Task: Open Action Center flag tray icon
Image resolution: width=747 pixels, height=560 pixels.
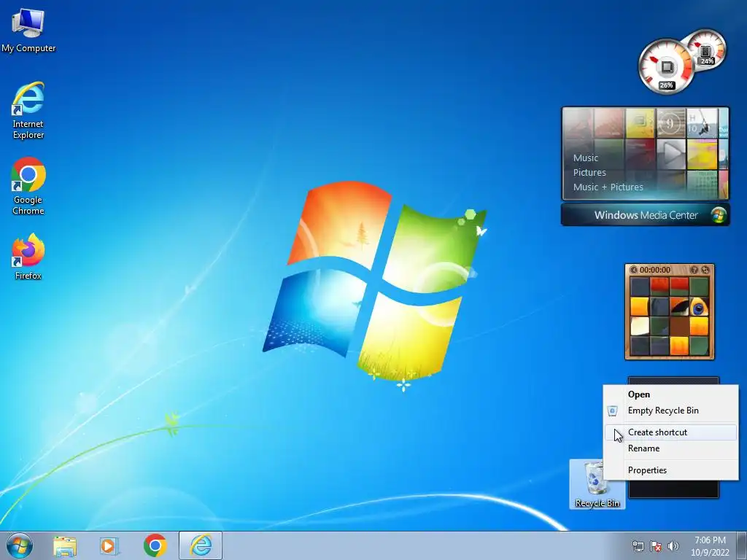Action: [x=656, y=547]
